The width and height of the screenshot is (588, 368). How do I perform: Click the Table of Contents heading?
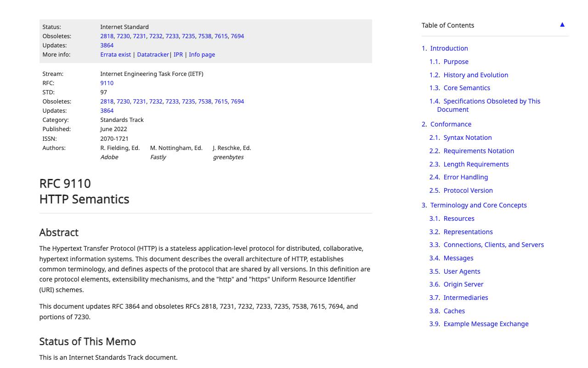click(448, 25)
